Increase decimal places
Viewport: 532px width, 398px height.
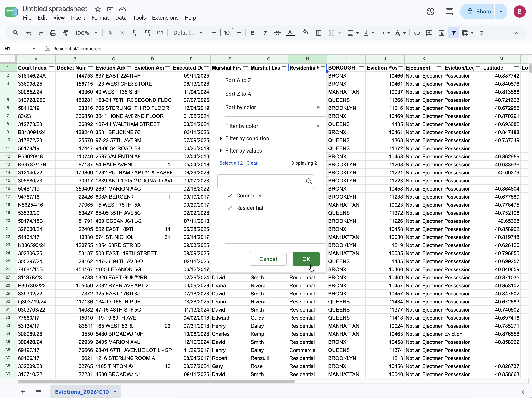[147, 33]
